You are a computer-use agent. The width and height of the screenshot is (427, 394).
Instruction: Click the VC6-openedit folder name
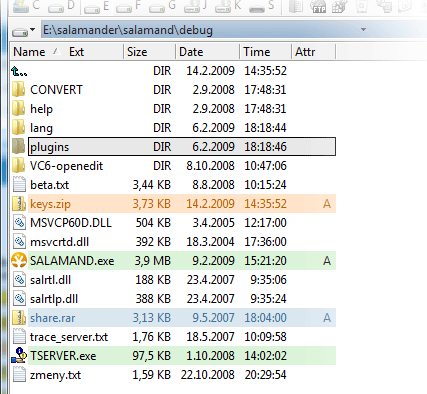tap(66, 166)
